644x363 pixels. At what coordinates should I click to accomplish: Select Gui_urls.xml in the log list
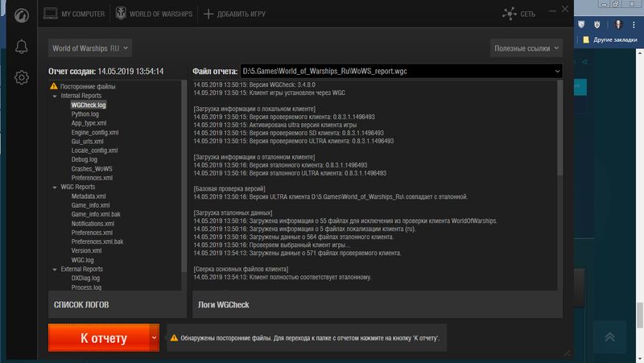(88, 142)
